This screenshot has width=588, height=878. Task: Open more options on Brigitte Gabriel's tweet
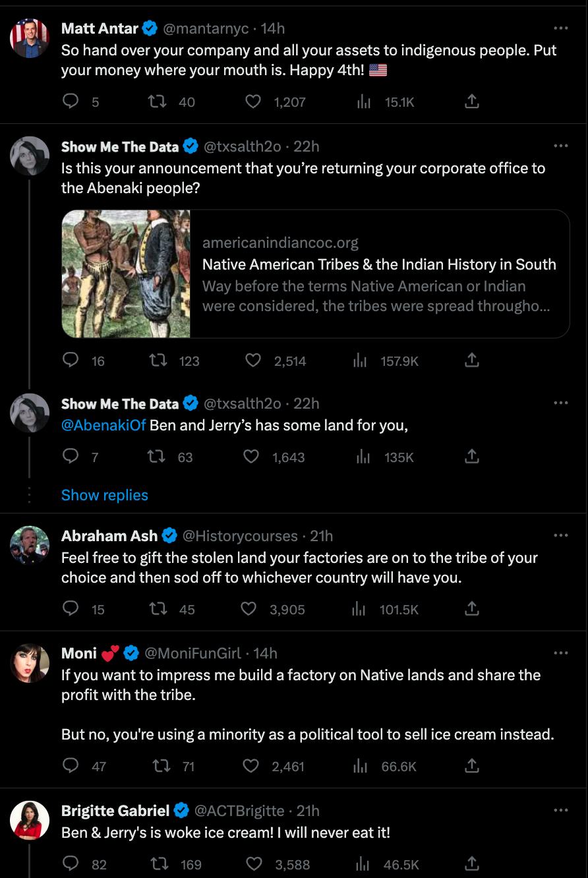(561, 810)
